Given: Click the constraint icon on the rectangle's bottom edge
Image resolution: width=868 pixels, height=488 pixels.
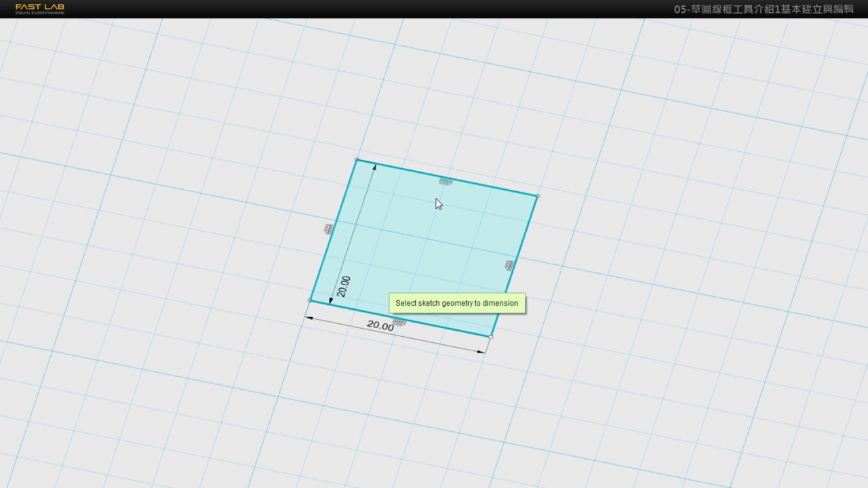Looking at the screenshot, I should click(x=399, y=322).
